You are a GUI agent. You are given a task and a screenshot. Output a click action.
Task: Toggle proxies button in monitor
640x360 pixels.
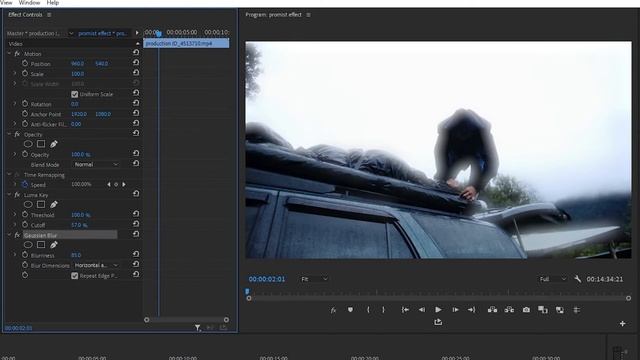pos(560,310)
